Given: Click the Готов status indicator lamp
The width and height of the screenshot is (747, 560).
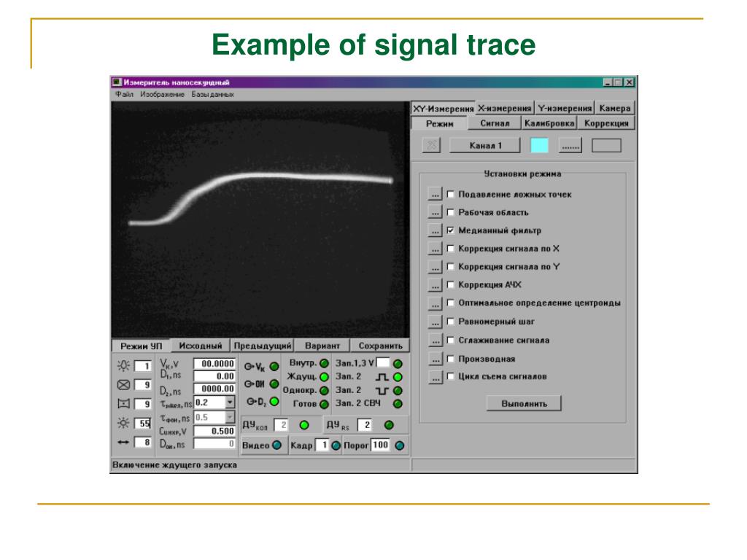Looking at the screenshot, I should [x=325, y=404].
